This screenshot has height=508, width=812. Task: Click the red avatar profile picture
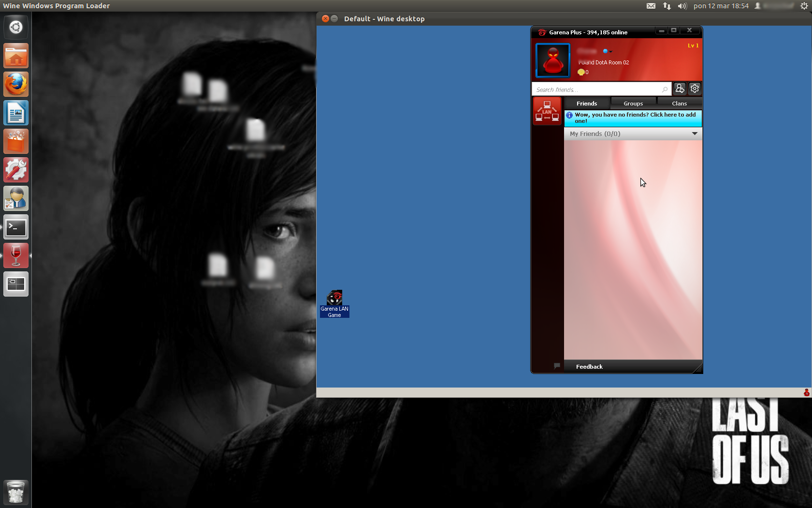click(553, 60)
